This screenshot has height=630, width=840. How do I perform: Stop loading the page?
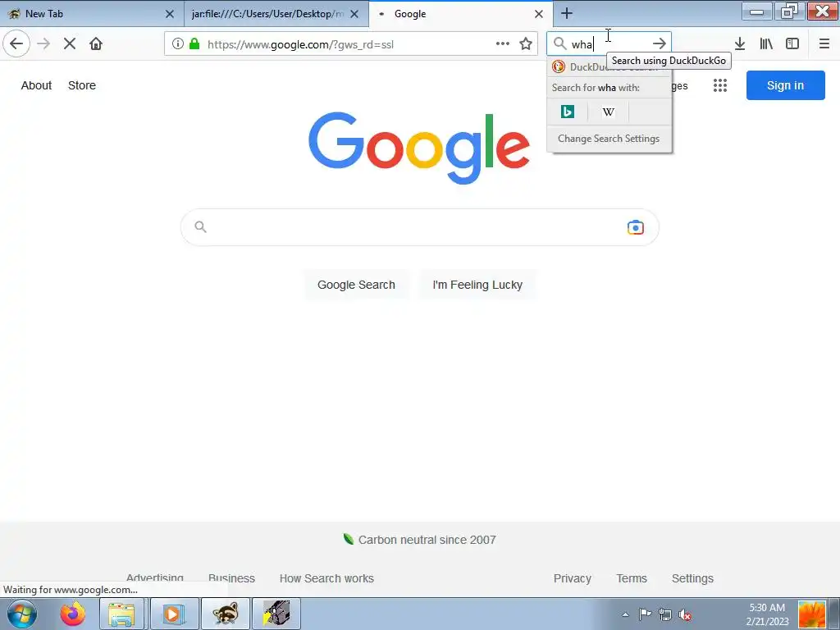70,43
